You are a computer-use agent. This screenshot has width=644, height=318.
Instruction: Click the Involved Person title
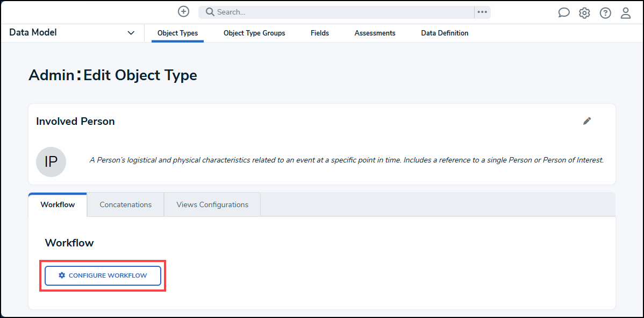[x=75, y=122]
